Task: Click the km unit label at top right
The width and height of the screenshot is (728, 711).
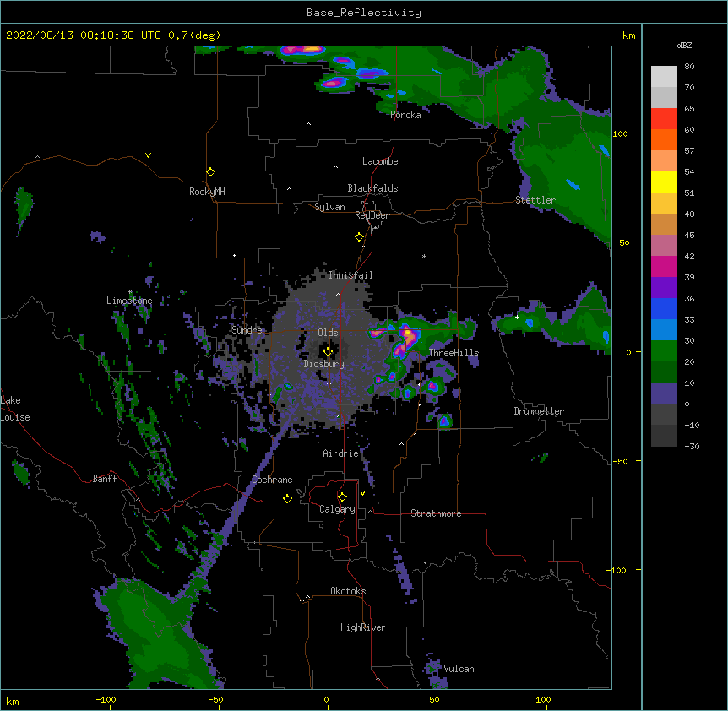Action: point(628,35)
